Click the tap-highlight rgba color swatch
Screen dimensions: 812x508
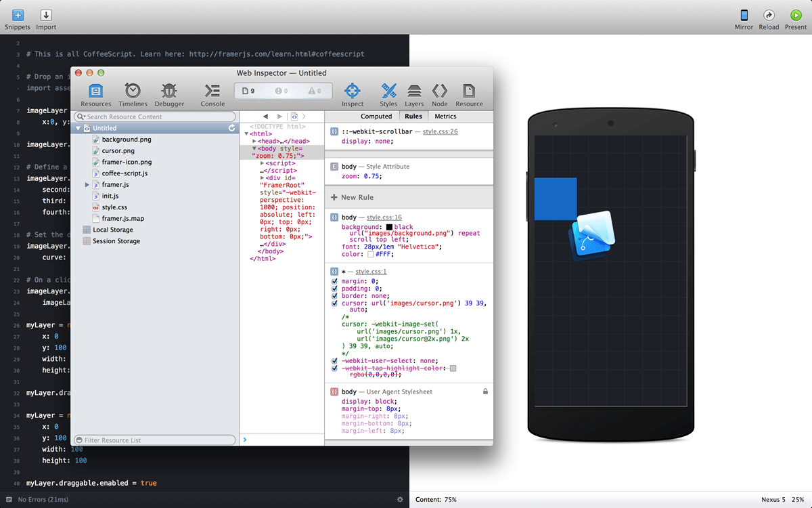[453, 368]
